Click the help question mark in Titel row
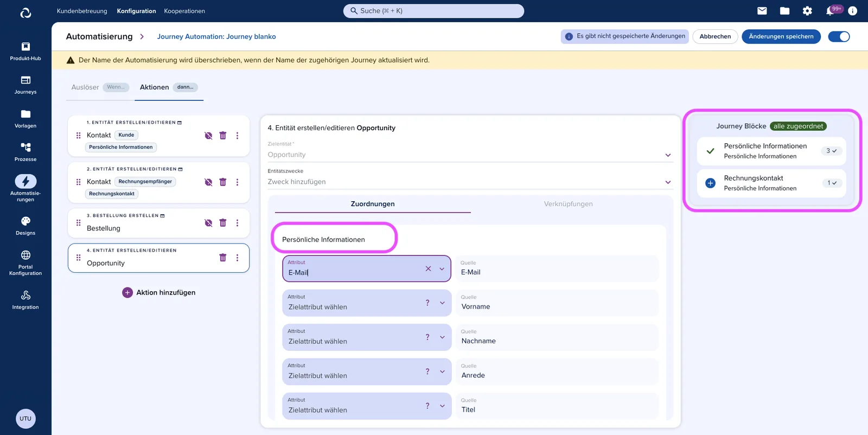Screen dimensions: 868x435 pos(427,406)
